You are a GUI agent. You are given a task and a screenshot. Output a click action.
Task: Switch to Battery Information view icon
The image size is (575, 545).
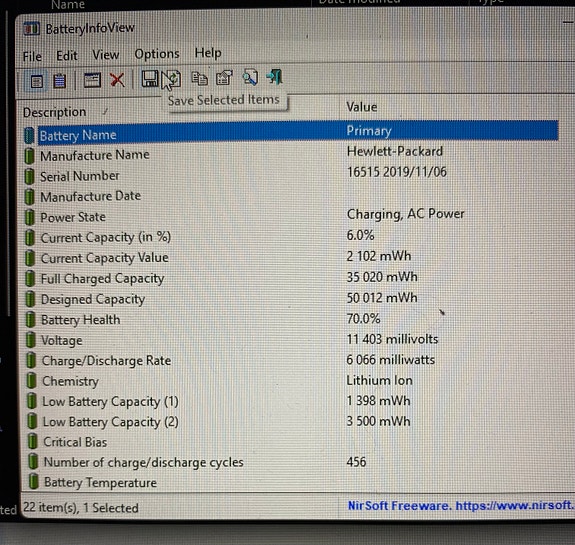tap(37, 81)
